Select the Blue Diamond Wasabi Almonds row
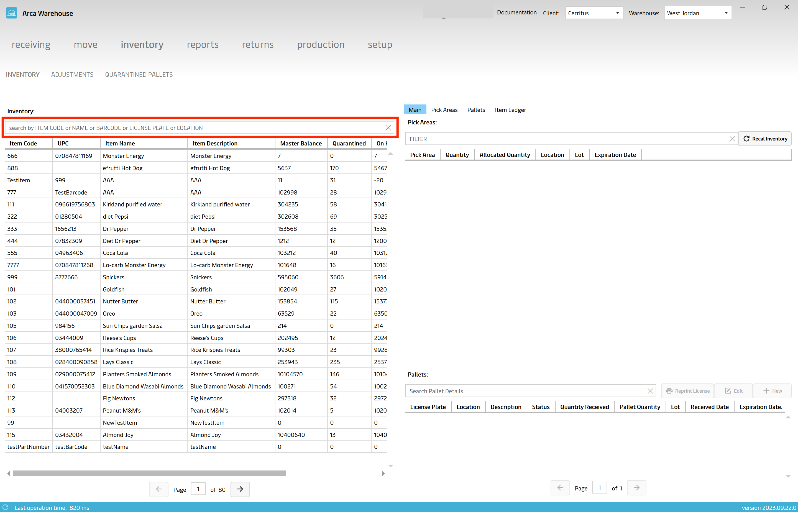This screenshot has width=798, height=532. [196, 386]
